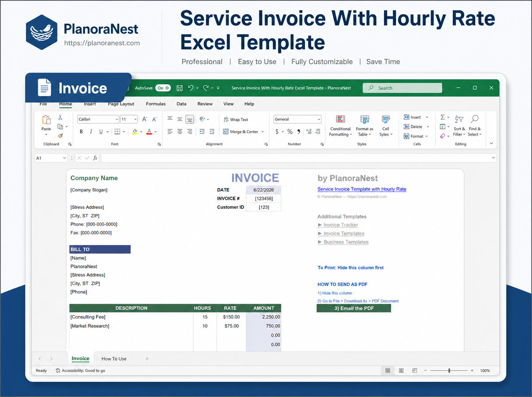Open the Page Layout ribbon tab
The image size is (532, 397).
click(x=121, y=104)
